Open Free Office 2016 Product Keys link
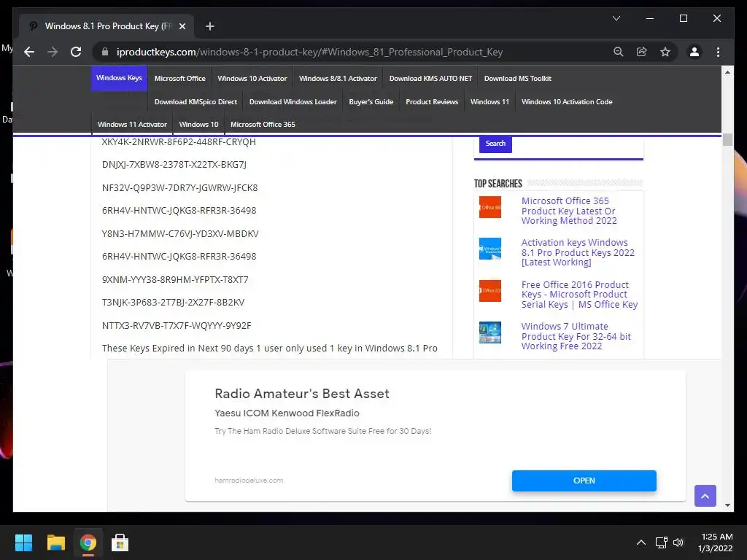747x560 pixels. coord(579,295)
